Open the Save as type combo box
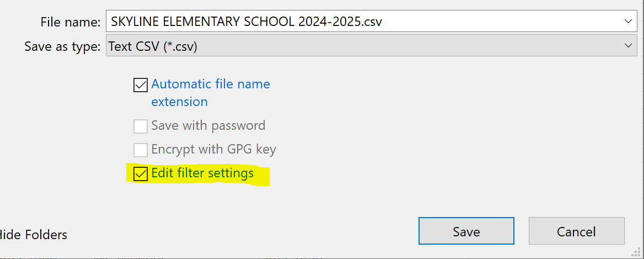Screen dimensions: 644x259 coord(371,46)
